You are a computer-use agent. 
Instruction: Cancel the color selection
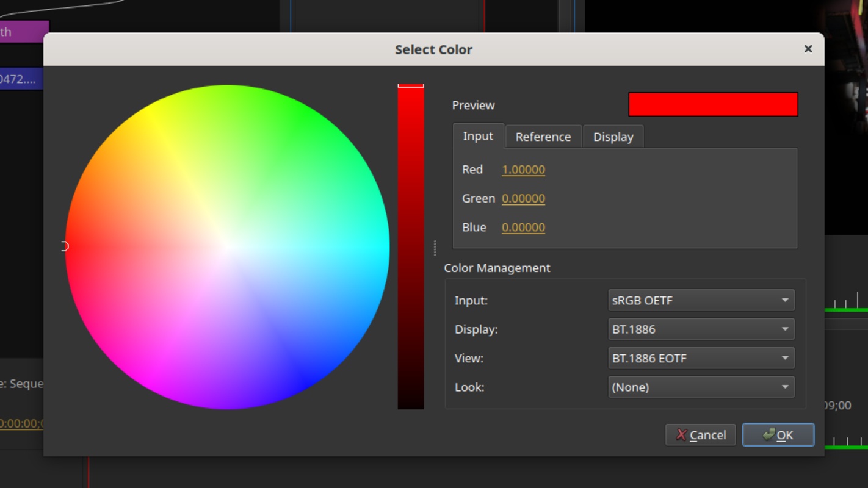click(x=701, y=435)
